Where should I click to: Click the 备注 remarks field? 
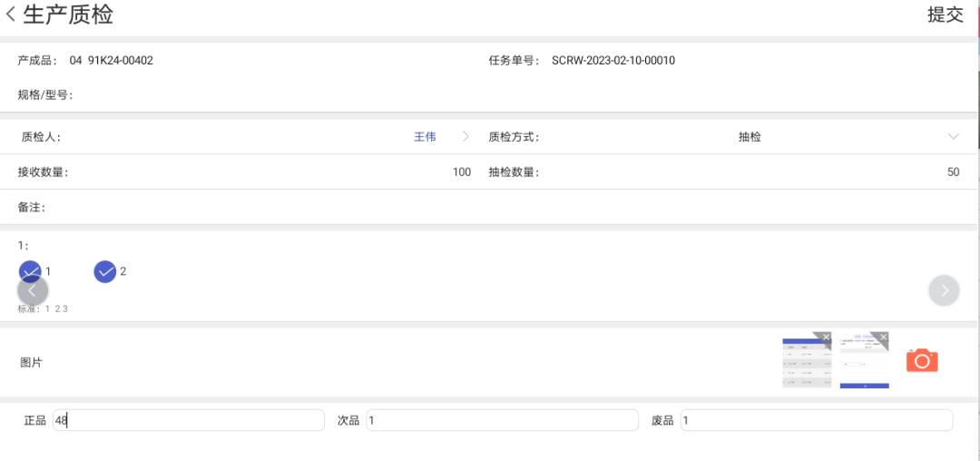tap(490, 208)
